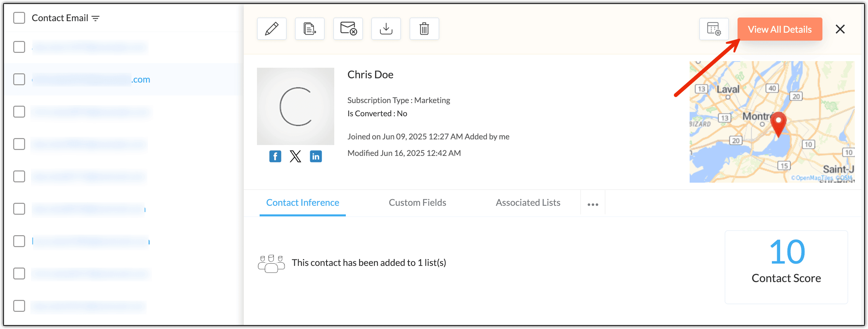This screenshot has width=868, height=329.
Task: Open Contact Email sort filter dropdown
Action: [96, 18]
